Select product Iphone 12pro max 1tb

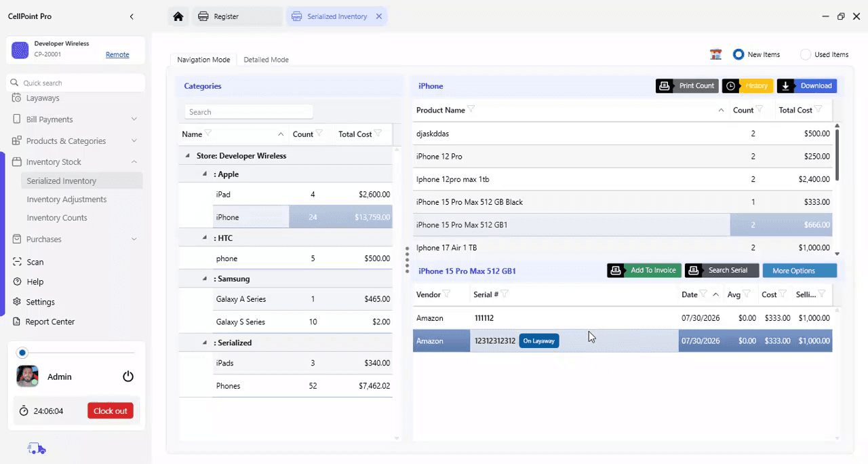(x=623, y=179)
